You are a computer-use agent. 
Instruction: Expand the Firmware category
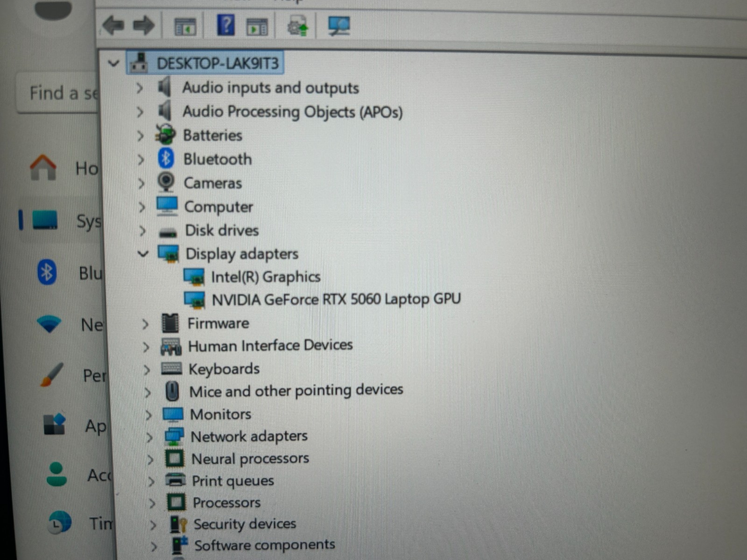pos(145,324)
